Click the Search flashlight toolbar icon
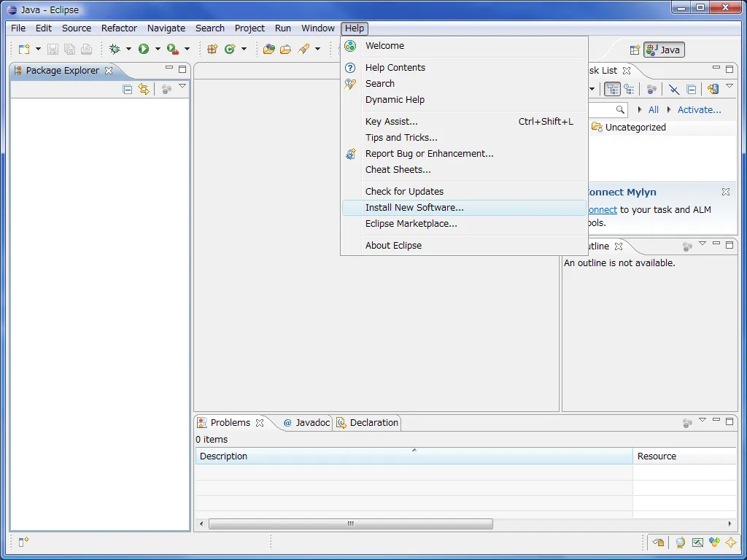Image resolution: width=747 pixels, height=560 pixels. pos(304,49)
